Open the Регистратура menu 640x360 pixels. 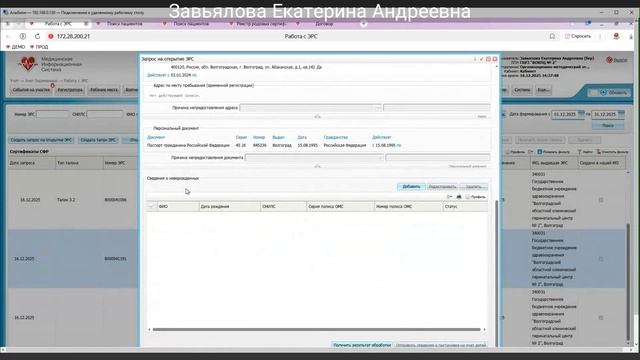click(x=70, y=90)
